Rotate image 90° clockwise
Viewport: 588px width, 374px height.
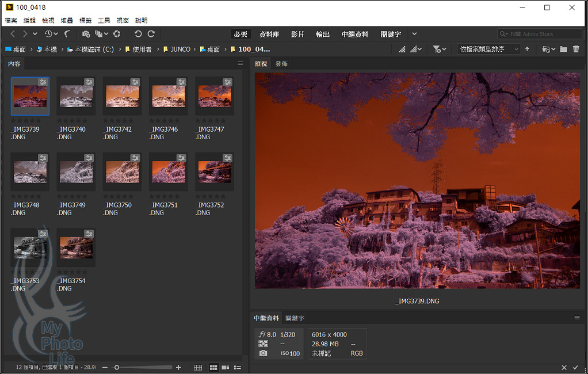click(151, 34)
